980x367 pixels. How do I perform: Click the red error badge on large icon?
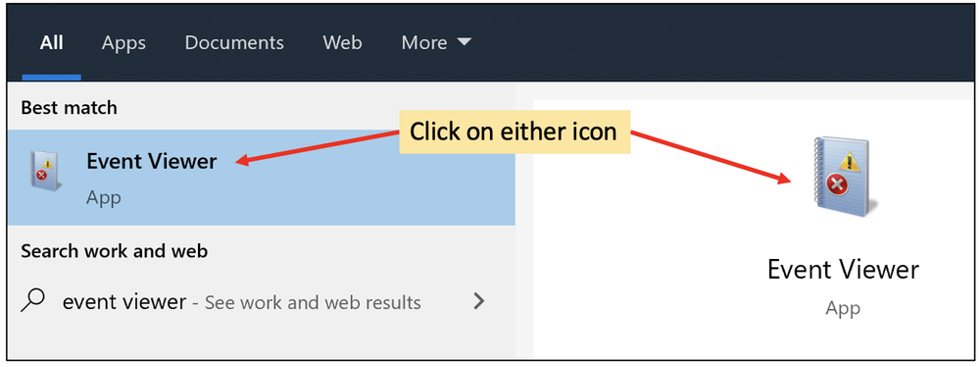pos(834,184)
